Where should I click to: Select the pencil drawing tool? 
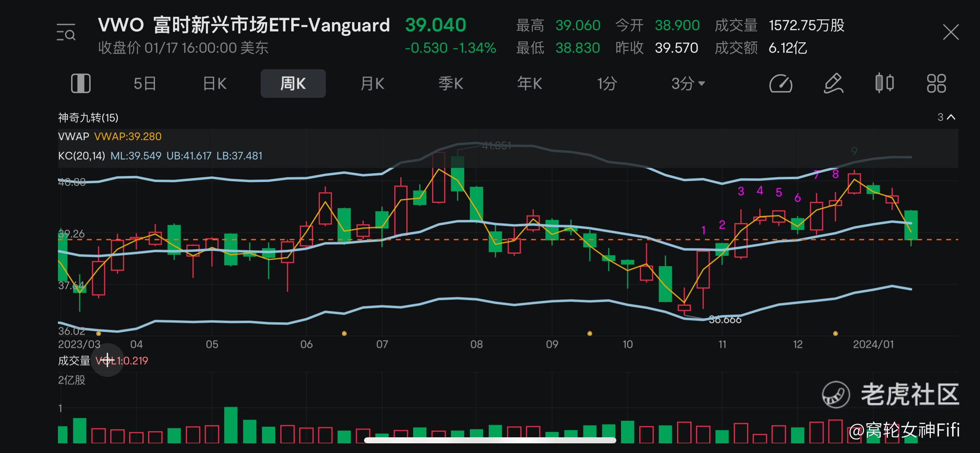pyautogui.click(x=833, y=84)
